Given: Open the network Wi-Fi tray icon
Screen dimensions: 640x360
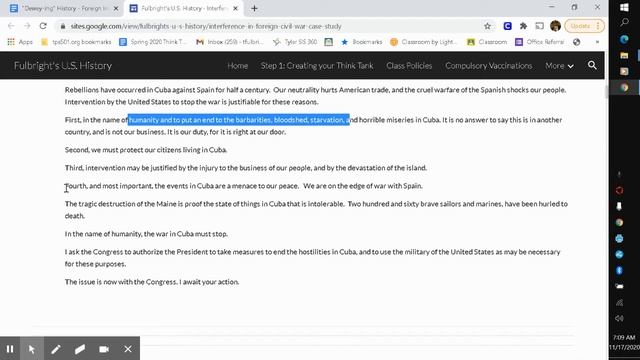Looking at the screenshot, I should coord(619,302).
